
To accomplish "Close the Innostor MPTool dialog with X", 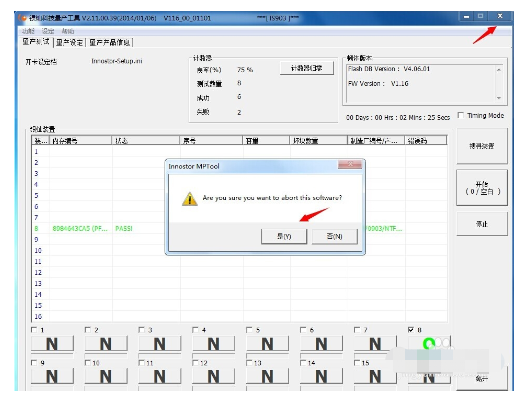I will (350, 164).
